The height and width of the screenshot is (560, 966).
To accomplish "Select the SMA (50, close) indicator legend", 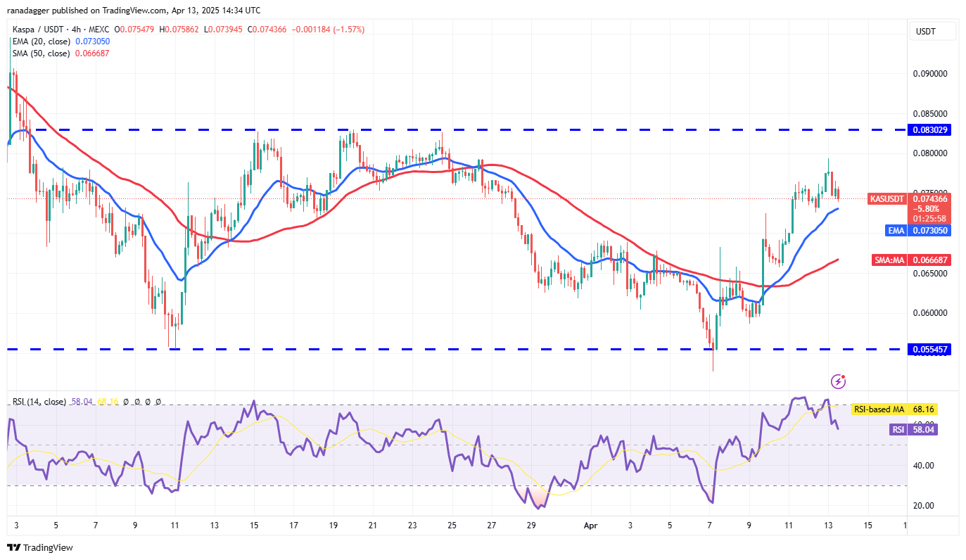I will (41, 53).
